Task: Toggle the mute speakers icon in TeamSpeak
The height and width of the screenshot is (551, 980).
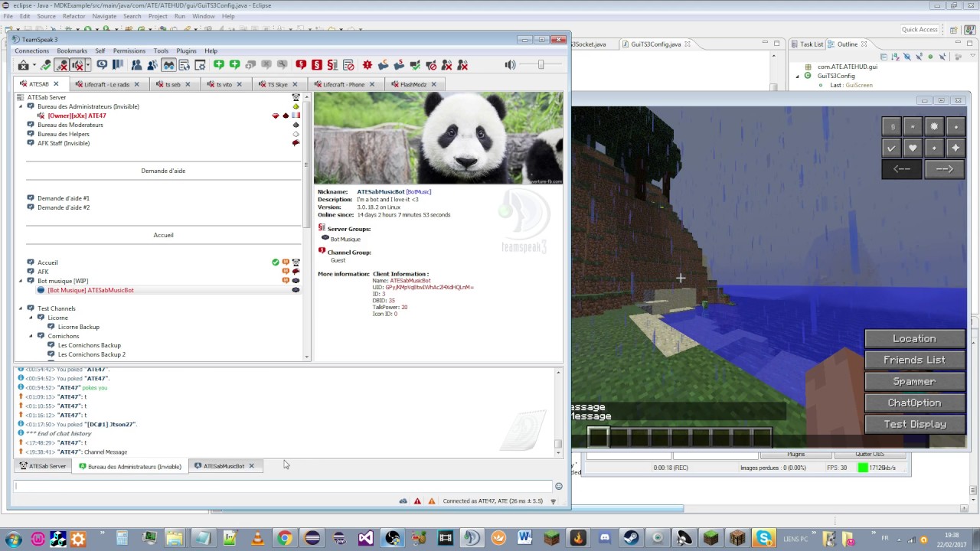Action: pos(77,65)
